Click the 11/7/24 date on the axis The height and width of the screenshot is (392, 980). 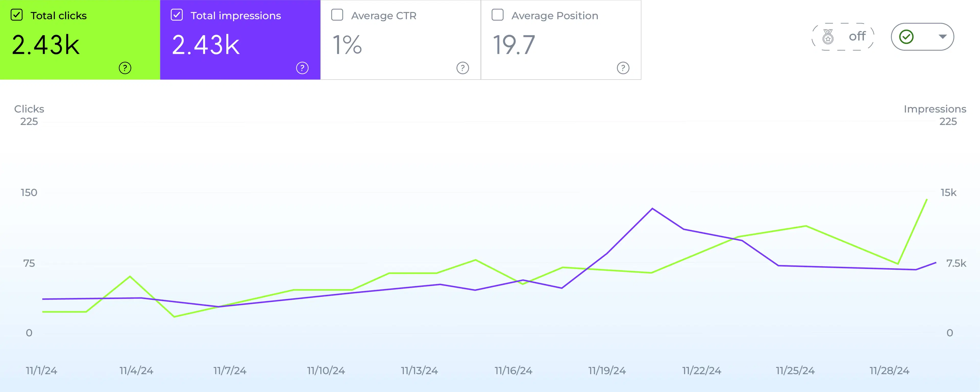230,371
